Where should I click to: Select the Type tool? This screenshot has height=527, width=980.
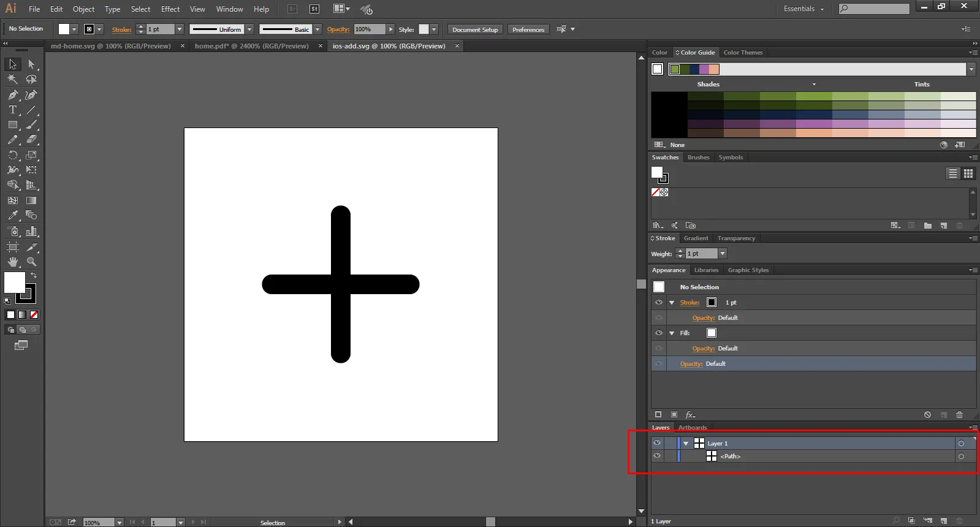12,110
